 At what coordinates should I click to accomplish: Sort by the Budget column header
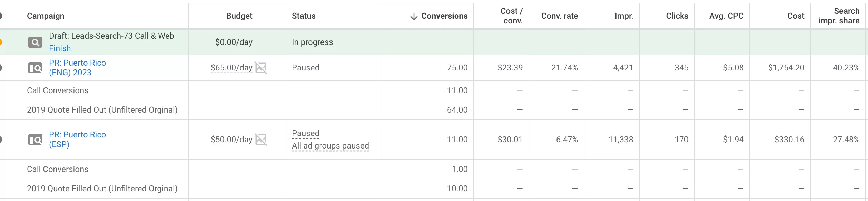pos(239,16)
